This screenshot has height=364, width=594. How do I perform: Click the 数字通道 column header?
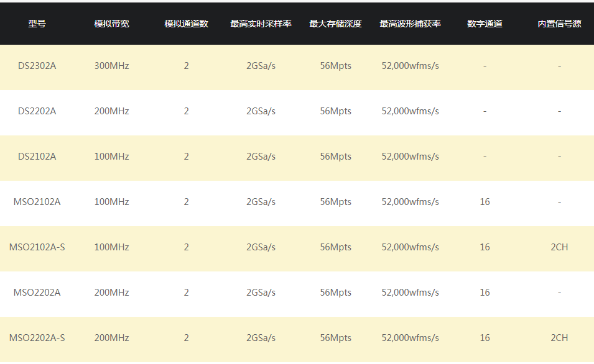[x=485, y=24]
